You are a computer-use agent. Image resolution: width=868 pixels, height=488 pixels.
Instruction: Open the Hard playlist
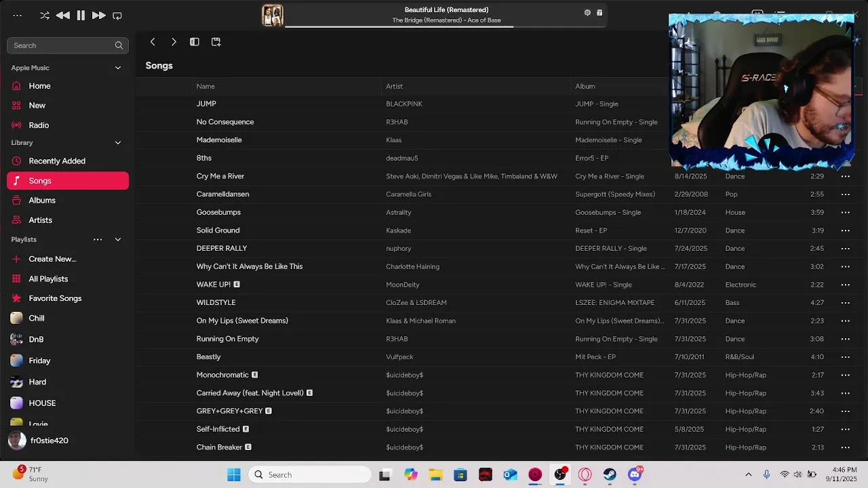point(67,382)
